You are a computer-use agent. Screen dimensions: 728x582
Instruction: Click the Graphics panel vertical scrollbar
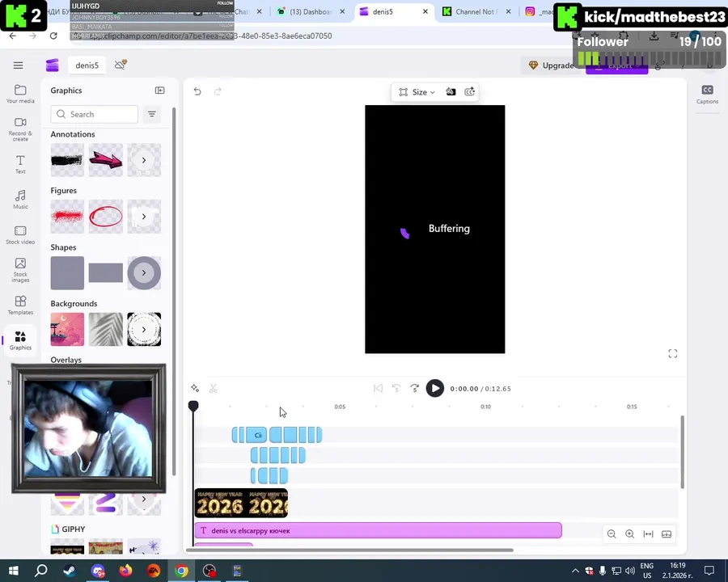coord(174,292)
